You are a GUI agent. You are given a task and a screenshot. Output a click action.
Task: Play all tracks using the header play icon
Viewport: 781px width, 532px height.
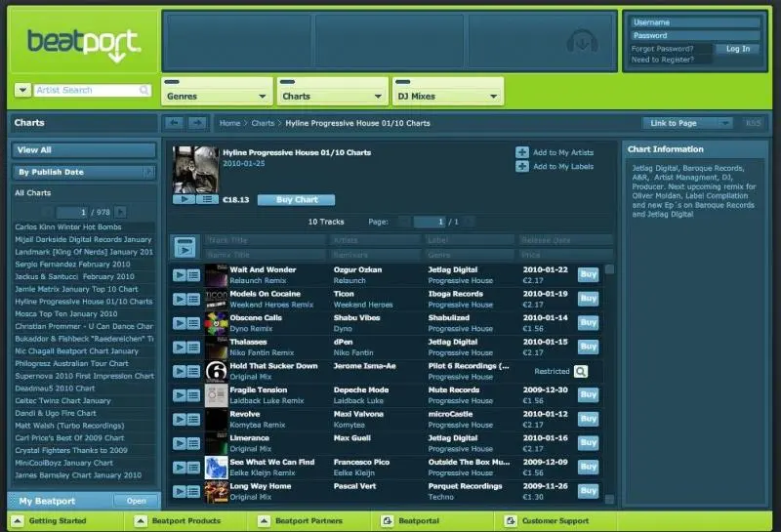click(x=183, y=248)
